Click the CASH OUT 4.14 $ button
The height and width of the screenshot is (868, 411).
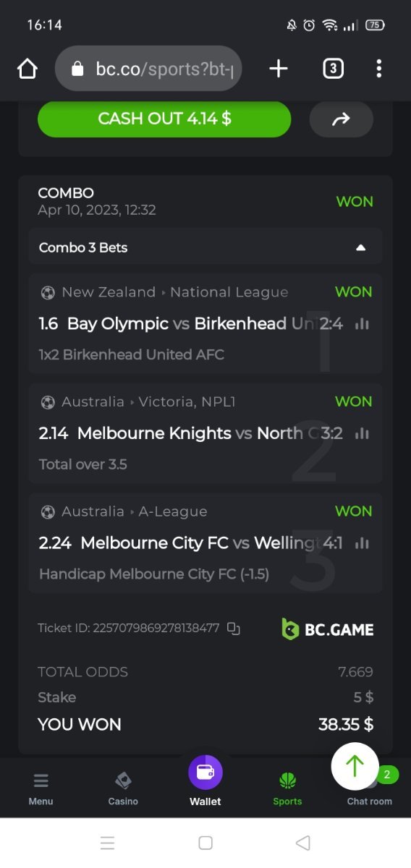[164, 119]
